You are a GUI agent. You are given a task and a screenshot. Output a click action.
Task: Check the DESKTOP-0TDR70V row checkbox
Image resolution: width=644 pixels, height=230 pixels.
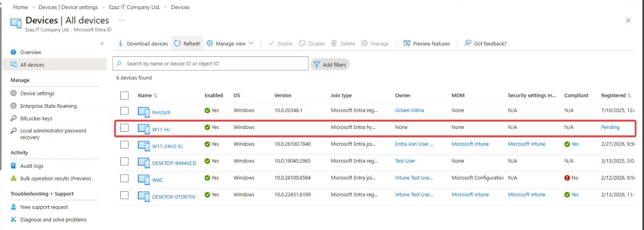tap(124, 195)
